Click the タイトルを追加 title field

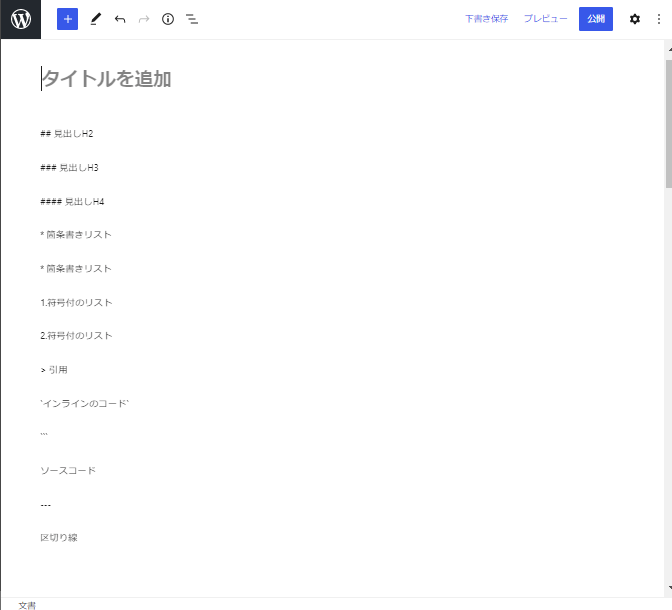point(106,79)
